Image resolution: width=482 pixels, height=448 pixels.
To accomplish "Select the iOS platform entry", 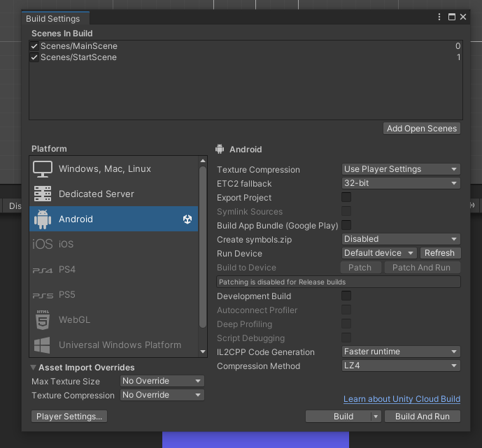I will 114,244.
